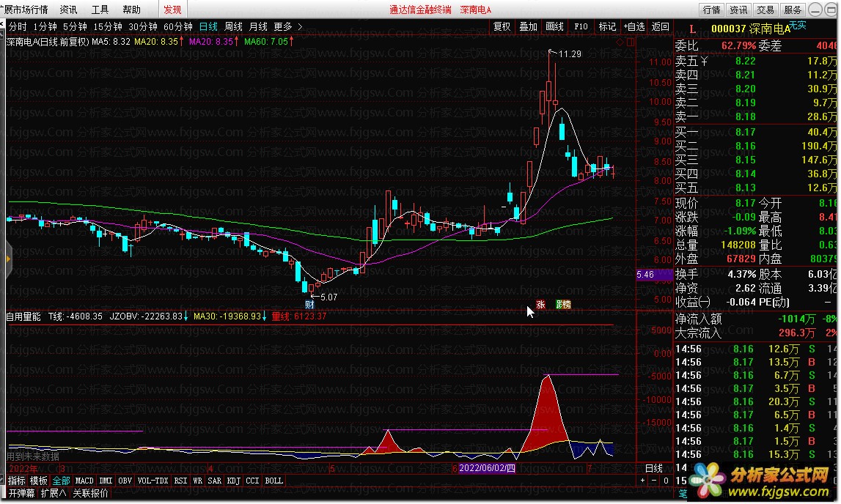Click the 资讯 button at top right
841x504 pixels.
[x=738, y=10]
